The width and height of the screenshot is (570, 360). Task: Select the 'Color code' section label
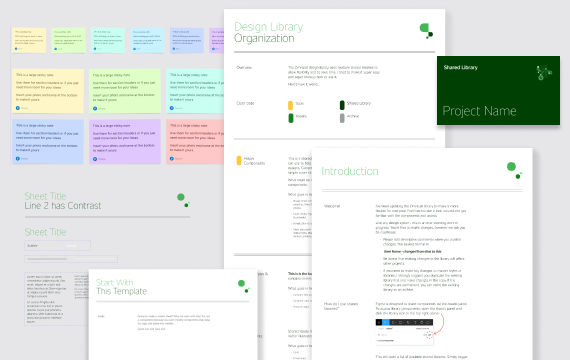(x=245, y=103)
